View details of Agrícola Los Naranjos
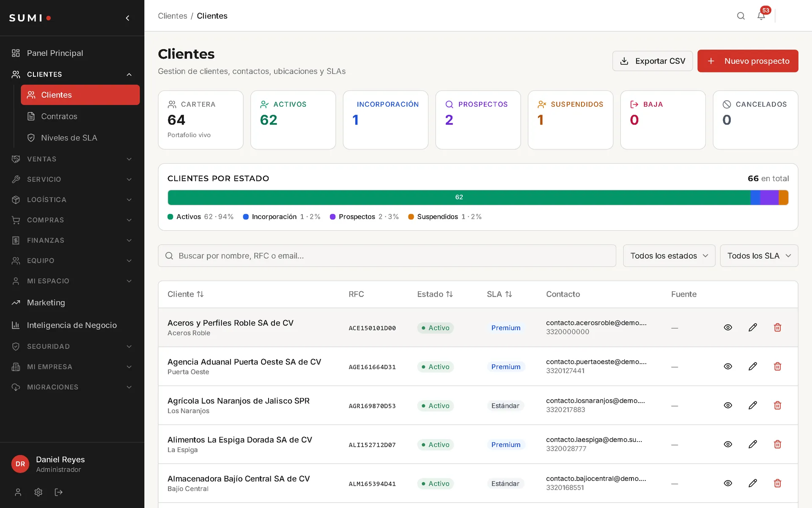Image resolution: width=812 pixels, height=508 pixels. click(728, 405)
